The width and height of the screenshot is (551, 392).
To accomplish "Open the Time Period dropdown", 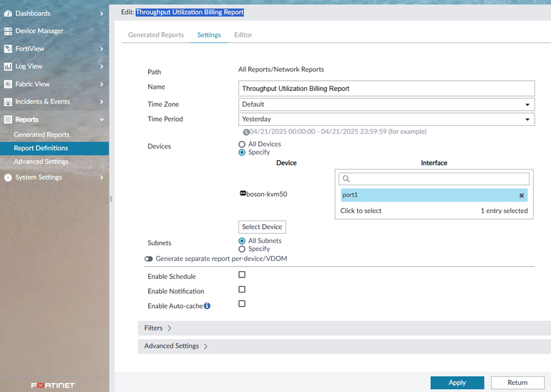I will (386, 119).
